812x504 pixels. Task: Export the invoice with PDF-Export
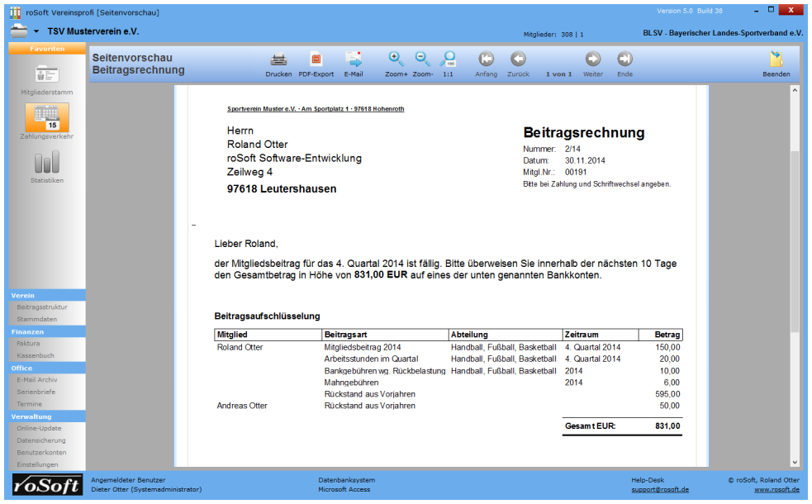point(316,60)
